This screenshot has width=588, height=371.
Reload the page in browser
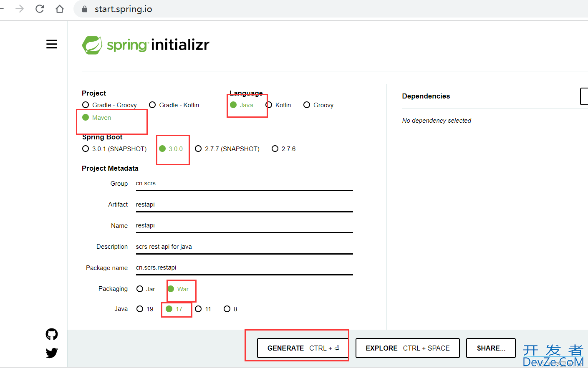[x=40, y=9]
